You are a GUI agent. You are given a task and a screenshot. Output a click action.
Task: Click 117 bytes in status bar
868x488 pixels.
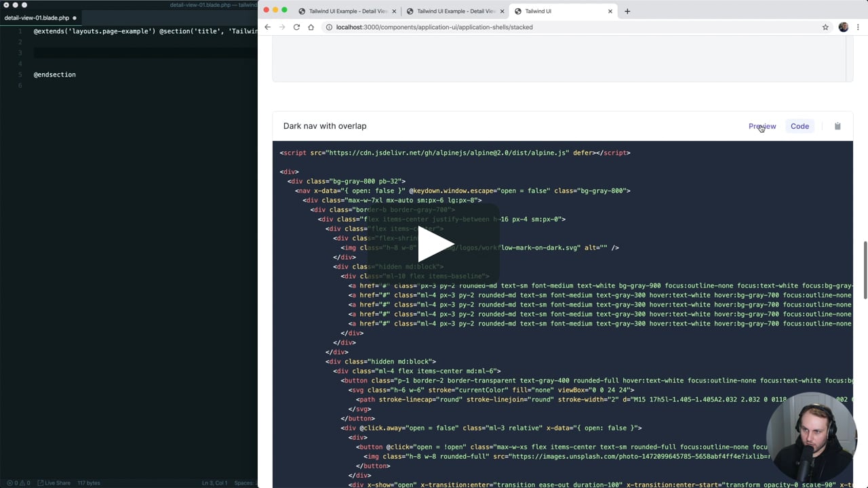89,483
